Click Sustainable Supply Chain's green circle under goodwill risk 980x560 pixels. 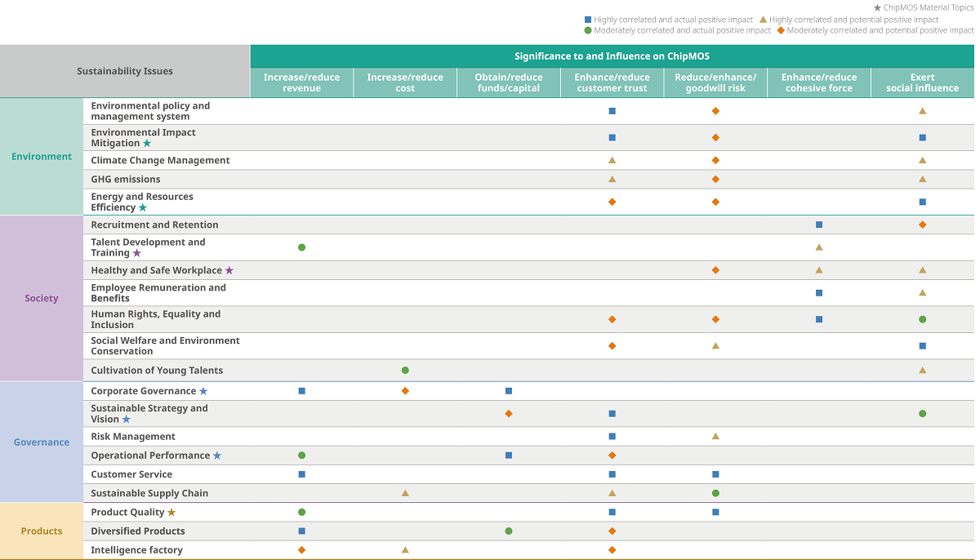tap(715, 493)
